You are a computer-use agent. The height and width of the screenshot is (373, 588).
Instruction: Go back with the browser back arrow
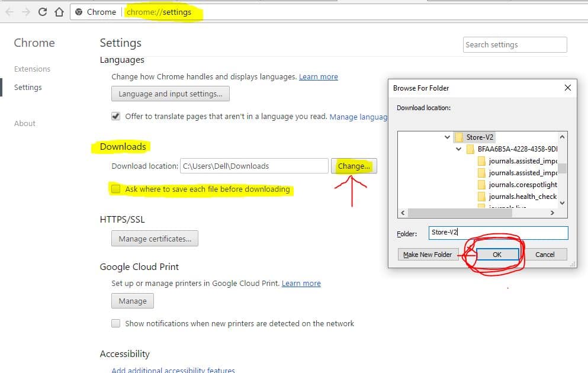tap(9, 12)
